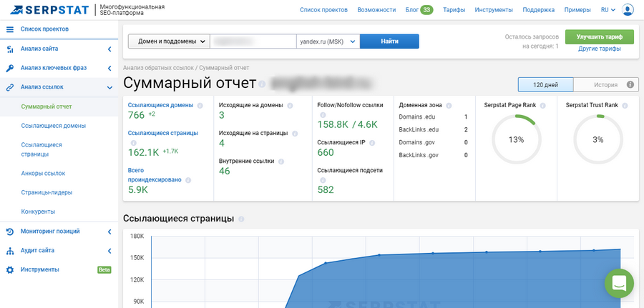
Task: Click the Найти search button
Action: 389,41
